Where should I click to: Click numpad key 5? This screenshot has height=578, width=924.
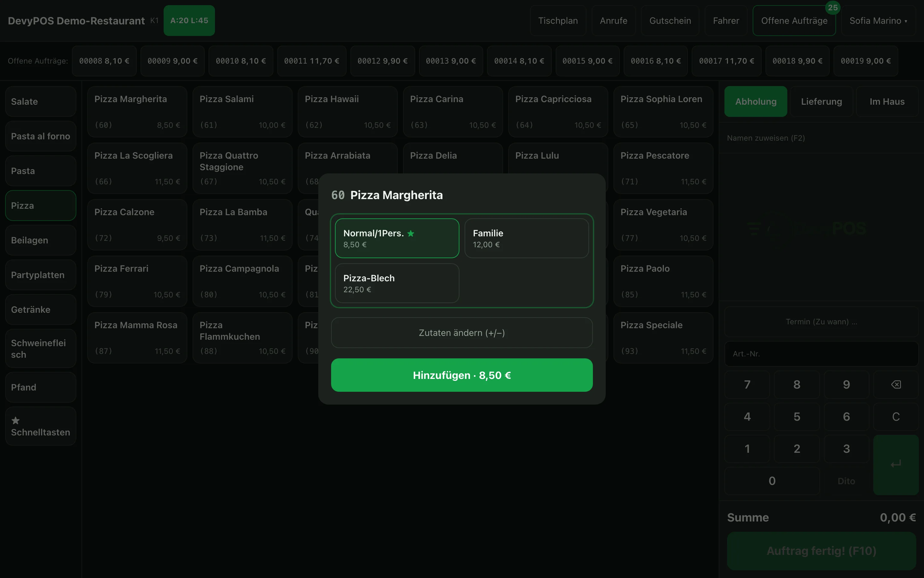[797, 417]
